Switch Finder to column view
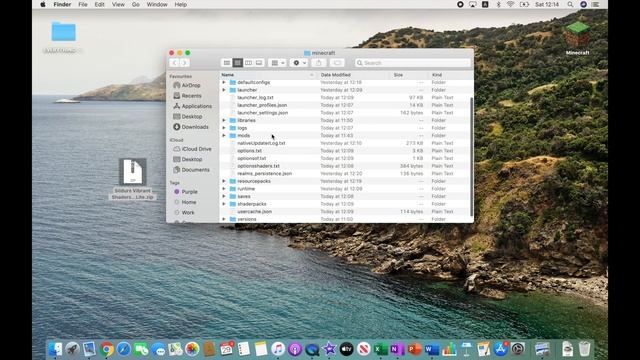640x360 pixels. pyautogui.click(x=248, y=63)
